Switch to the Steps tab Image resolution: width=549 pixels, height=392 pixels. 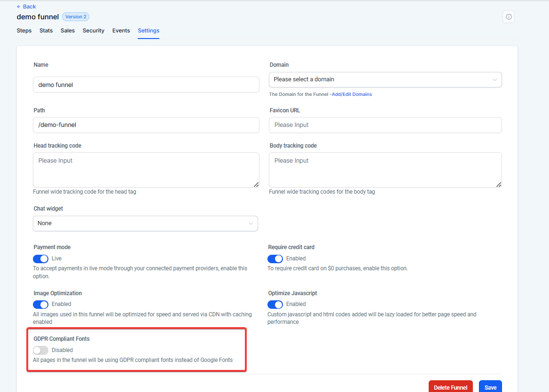pyautogui.click(x=24, y=31)
